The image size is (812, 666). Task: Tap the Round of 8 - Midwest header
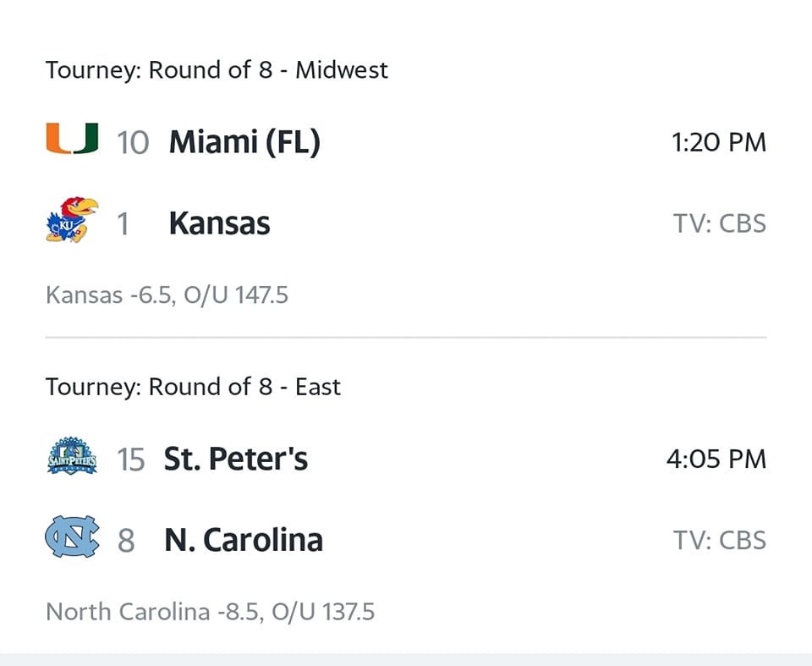coord(217,69)
